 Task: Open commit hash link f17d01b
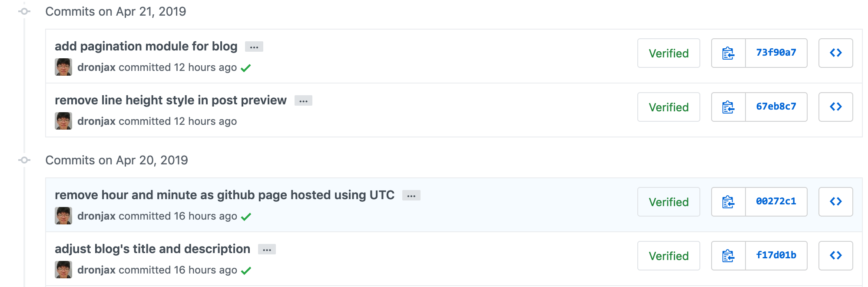pyautogui.click(x=776, y=255)
